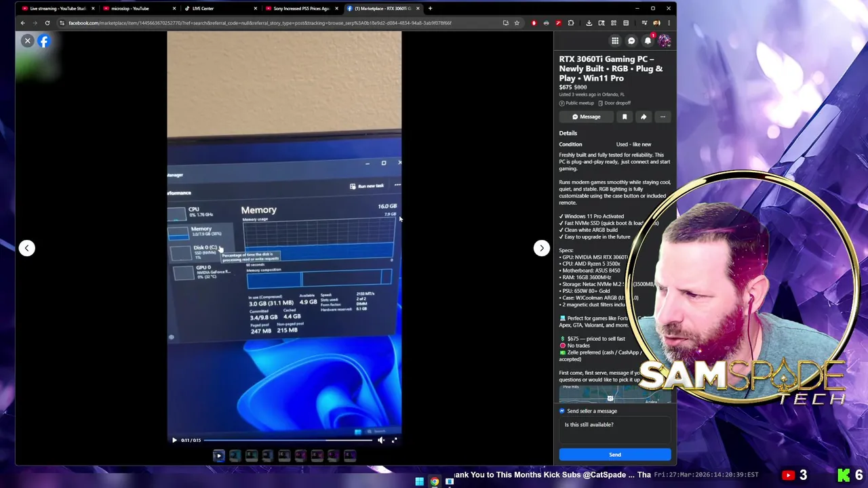Open the install app icon in address bar
The width and height of the screenshot is (868, 488).
(x=505, y=23)
